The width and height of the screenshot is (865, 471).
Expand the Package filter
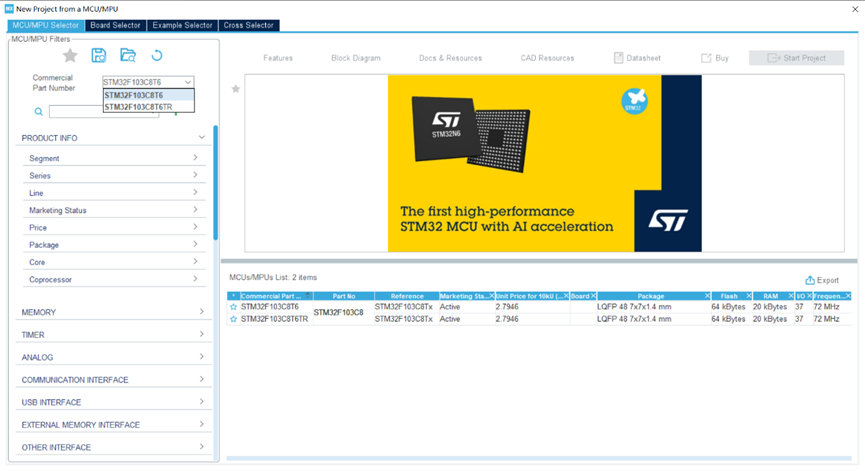click(x=195, y=244)
